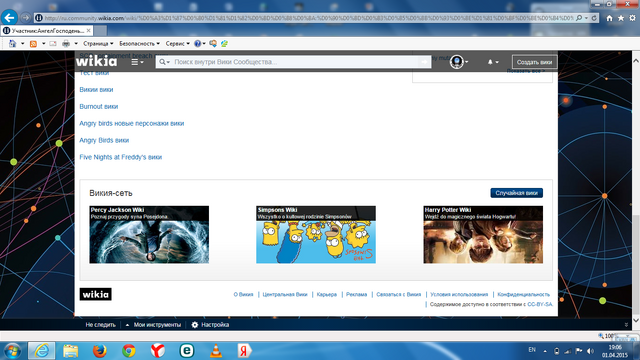This screenshot has height=360, width=640.
Task: Open the home page icon in browser
Action: 609,18
